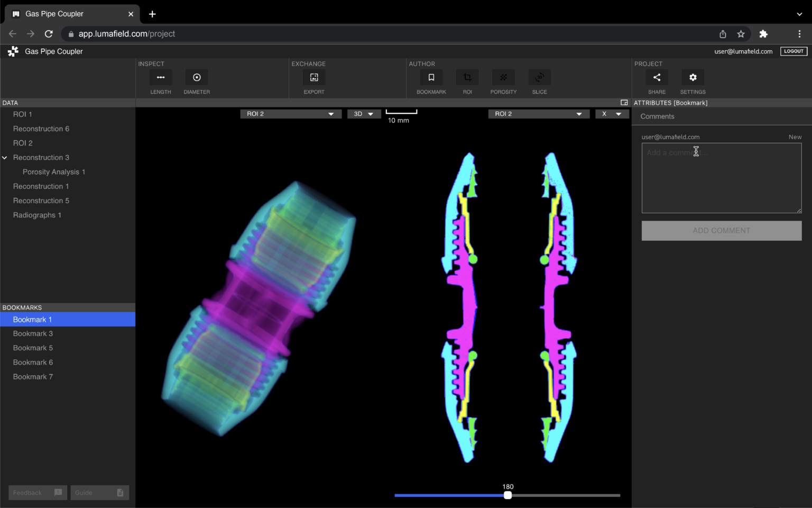Create a new Bookmark from toolbar
This screenshot has height=508, width=812.
[x=431, y=78]
